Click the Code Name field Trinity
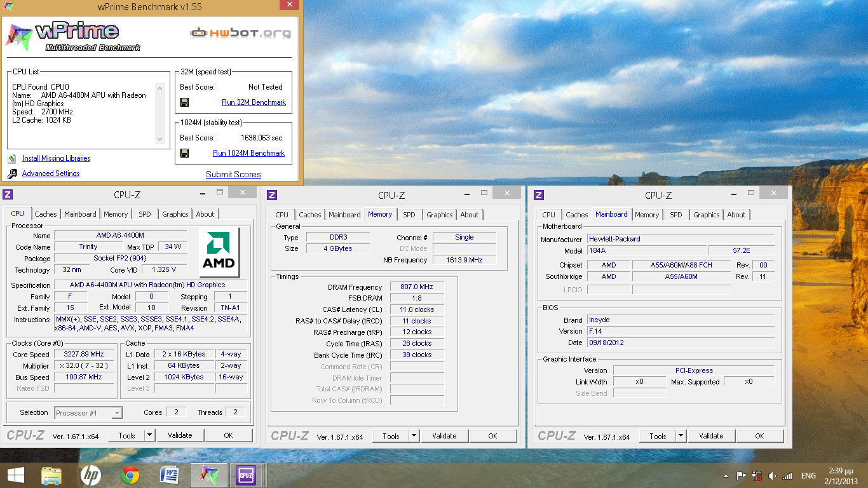The height and width of the screenshot is (488, 868). pyautogui.click(x=88, y=247)
